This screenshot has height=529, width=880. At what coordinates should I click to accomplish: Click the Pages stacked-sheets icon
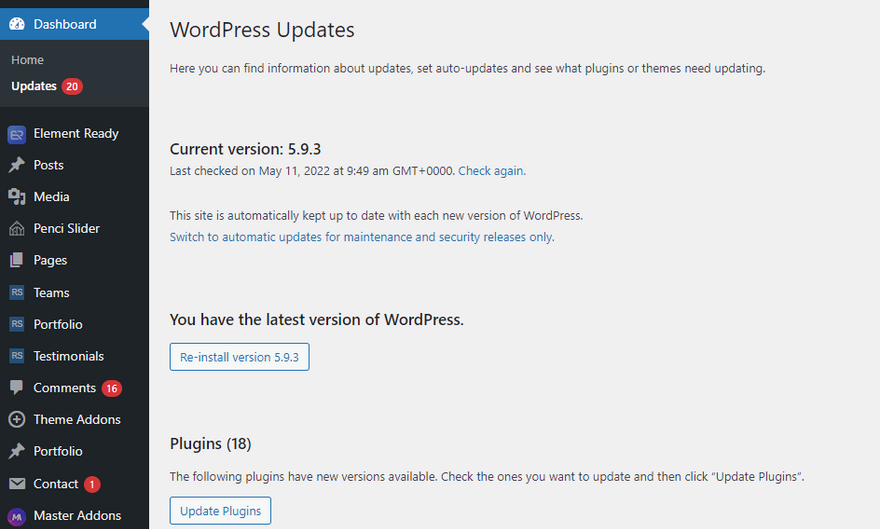tap(16, 260)
